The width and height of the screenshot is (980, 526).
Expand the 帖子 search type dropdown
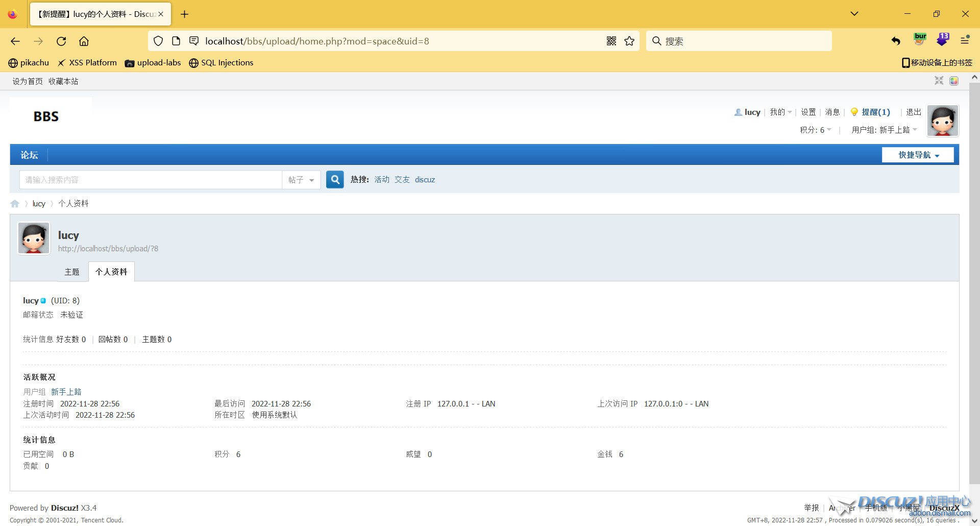click(301, 180)
